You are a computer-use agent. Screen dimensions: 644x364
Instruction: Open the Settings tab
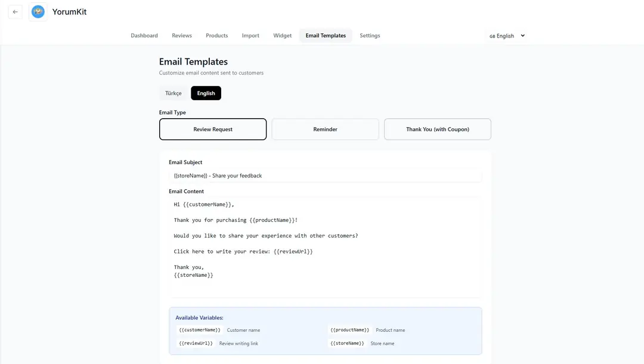click(370, 36)
